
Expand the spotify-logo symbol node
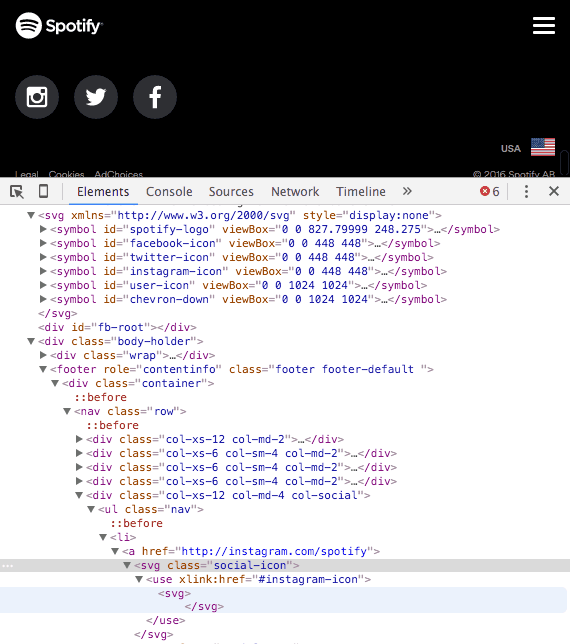[43, 229]
